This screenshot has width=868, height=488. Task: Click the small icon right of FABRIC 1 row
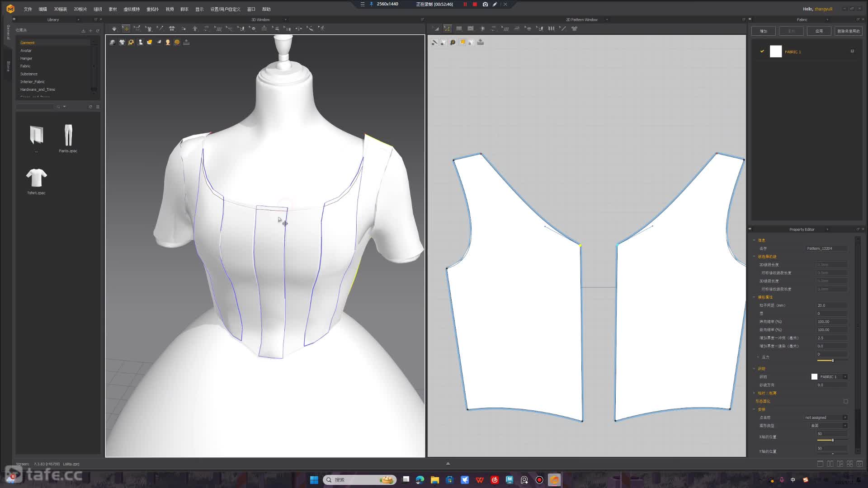[x=852, y=51]
